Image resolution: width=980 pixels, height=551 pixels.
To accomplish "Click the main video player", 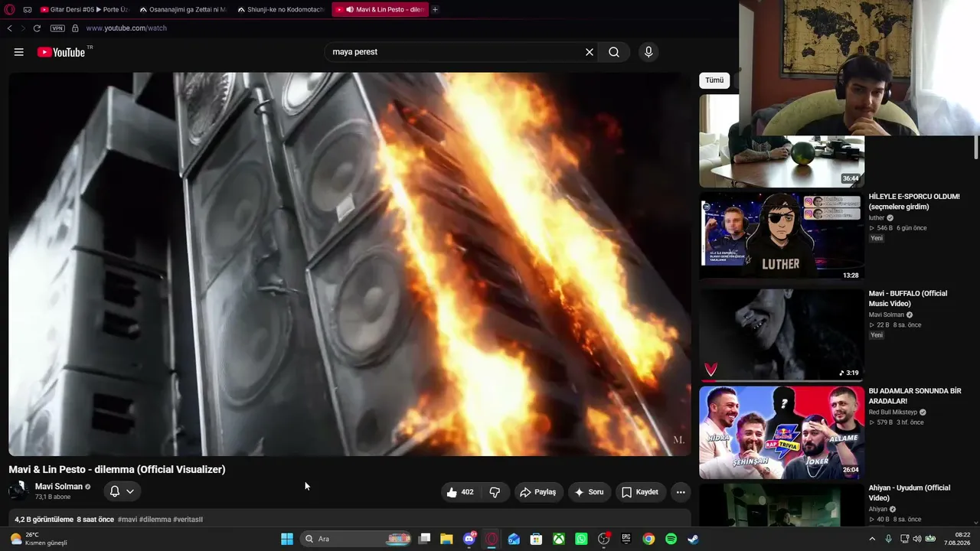I will pyautogui.click(x=350, y=264).
